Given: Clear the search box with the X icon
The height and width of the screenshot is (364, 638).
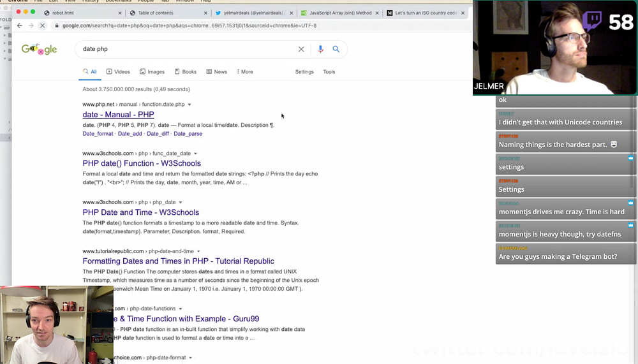Looking at the screenshot, I should tap(301, 49).
